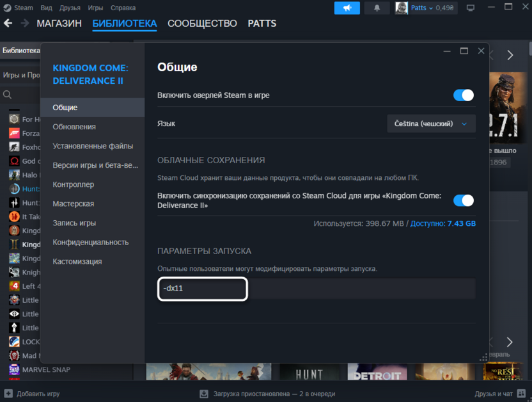Go forward with the right arrow
532x402 pixels.
(x=25, y=23)
